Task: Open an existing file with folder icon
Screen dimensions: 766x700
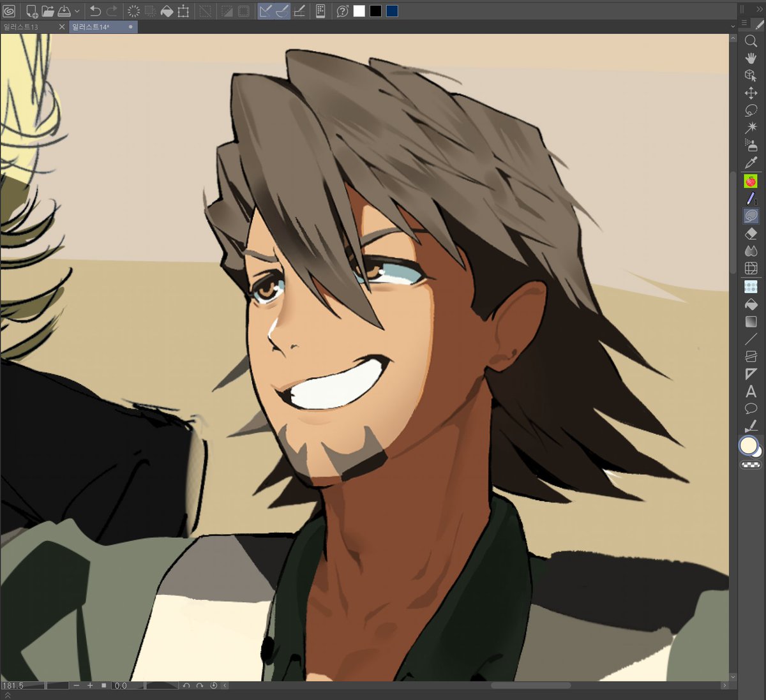Action: tap(48, 11)
